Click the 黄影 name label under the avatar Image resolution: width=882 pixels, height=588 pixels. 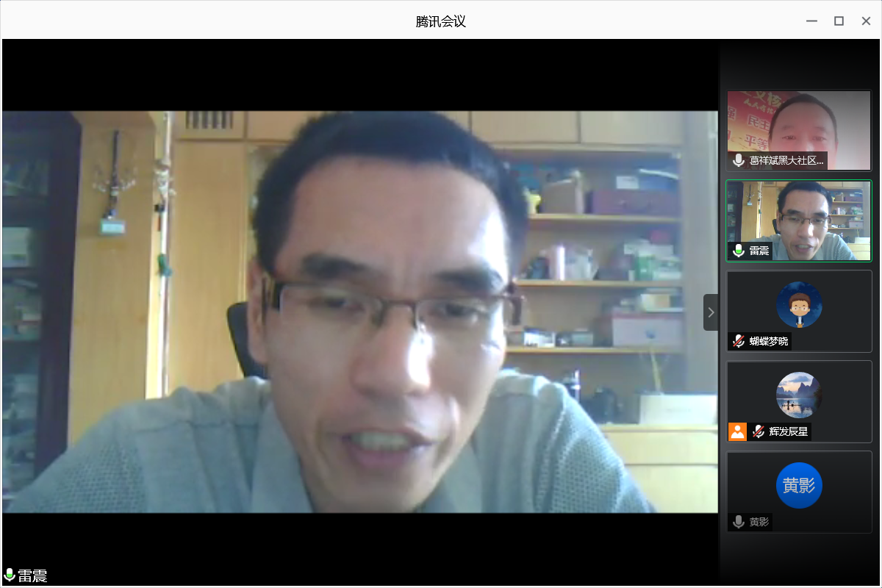(759, 522)
